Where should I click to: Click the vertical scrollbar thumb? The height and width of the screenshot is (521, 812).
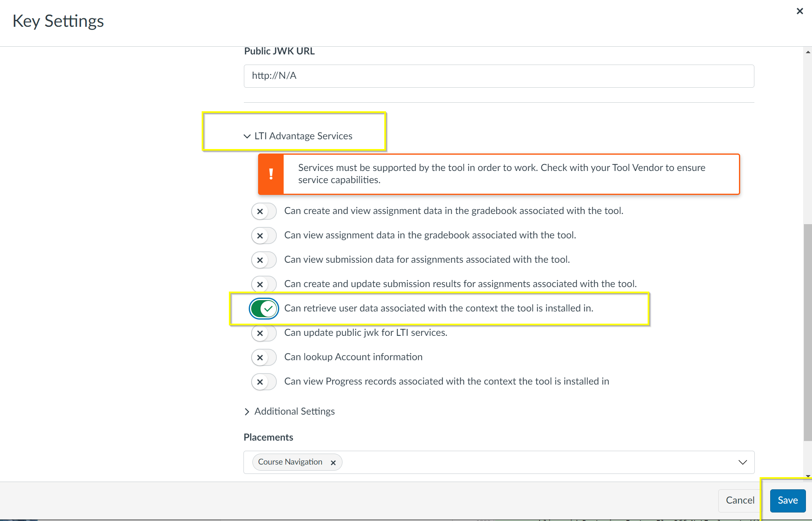tap(808, 332)
